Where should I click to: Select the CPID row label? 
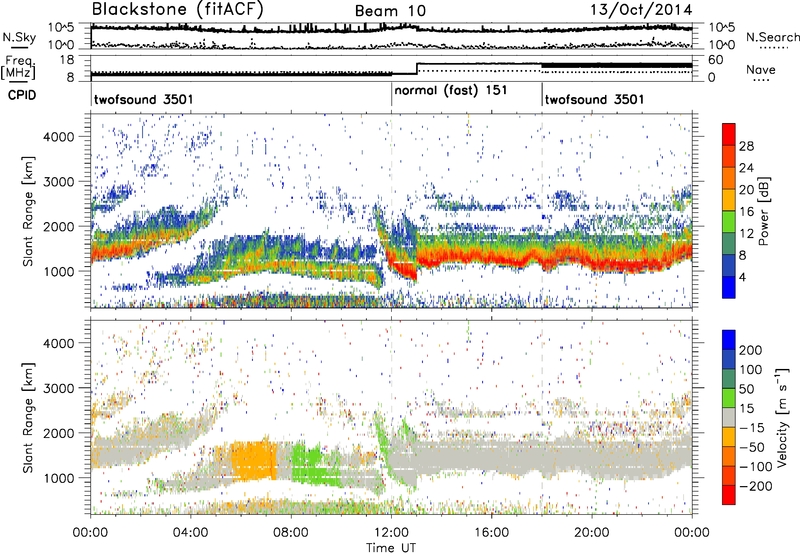point(22,95)
